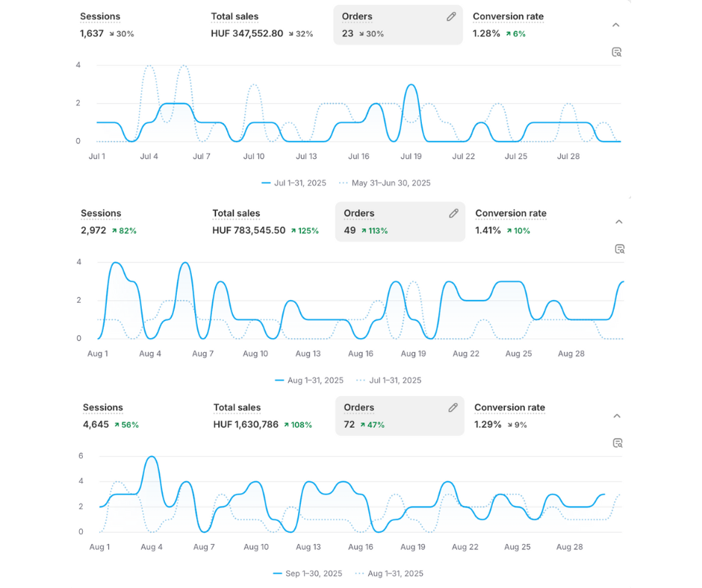Select Conversion rate 1.41% metric
The width and height of the screenshot is (702, 588).
[510, 222]
